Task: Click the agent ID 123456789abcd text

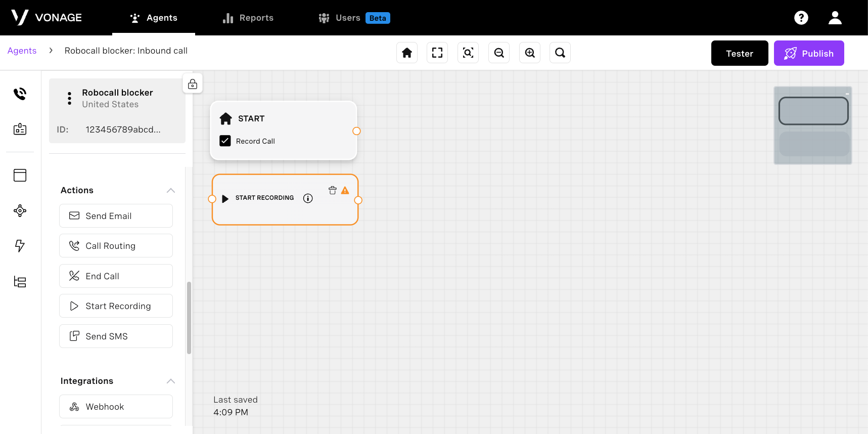Action: tap(123, 129)
